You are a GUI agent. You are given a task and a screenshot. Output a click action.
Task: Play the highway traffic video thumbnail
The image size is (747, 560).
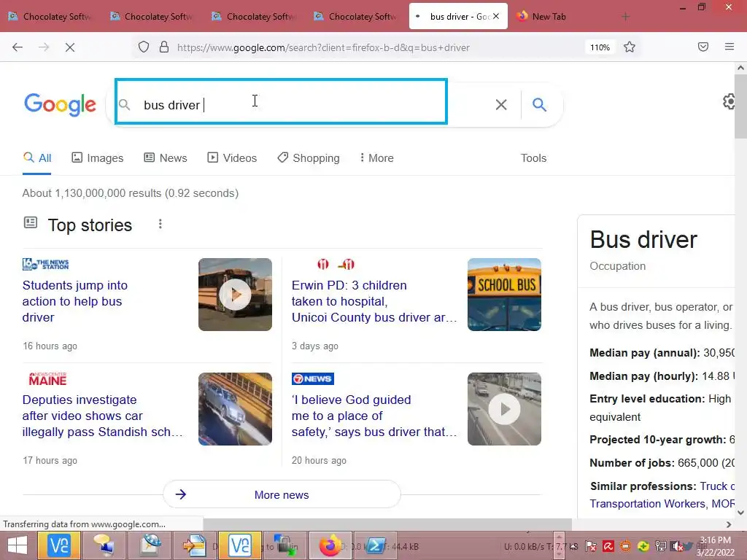(x=504, y=409)
